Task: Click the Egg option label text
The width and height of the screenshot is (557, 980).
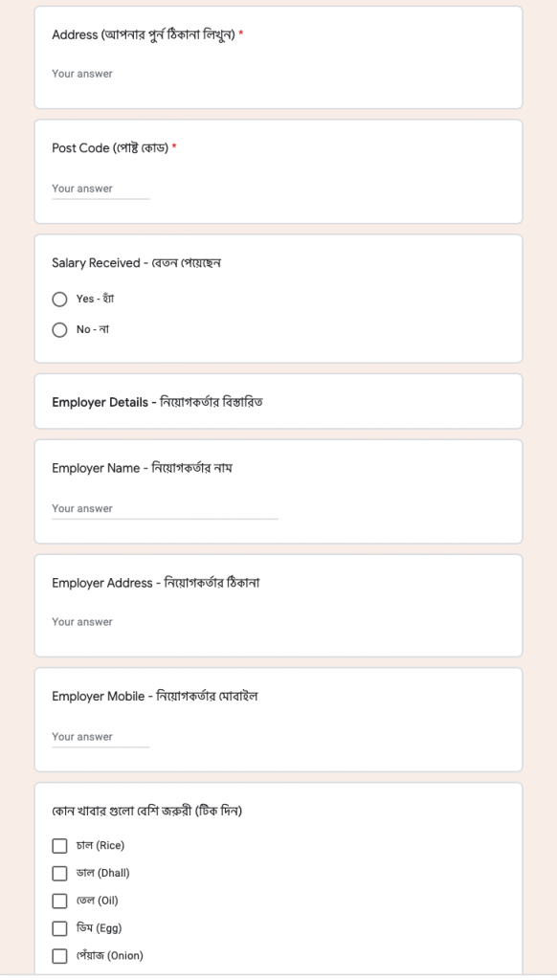Action: coord(99,928)
